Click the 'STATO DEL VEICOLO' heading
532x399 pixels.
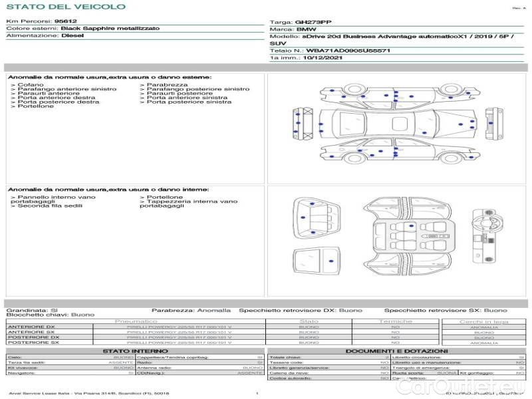click(65, 7)
